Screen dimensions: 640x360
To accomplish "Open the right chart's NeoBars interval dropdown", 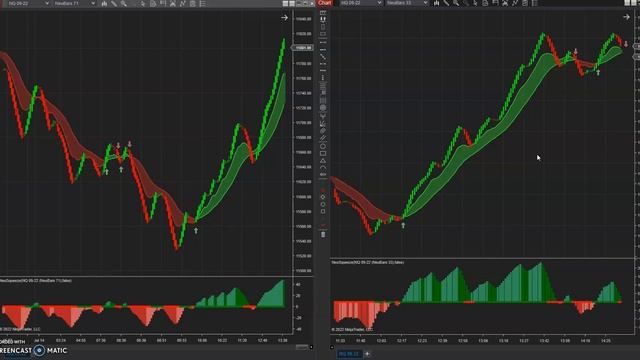I will (407, 3).
